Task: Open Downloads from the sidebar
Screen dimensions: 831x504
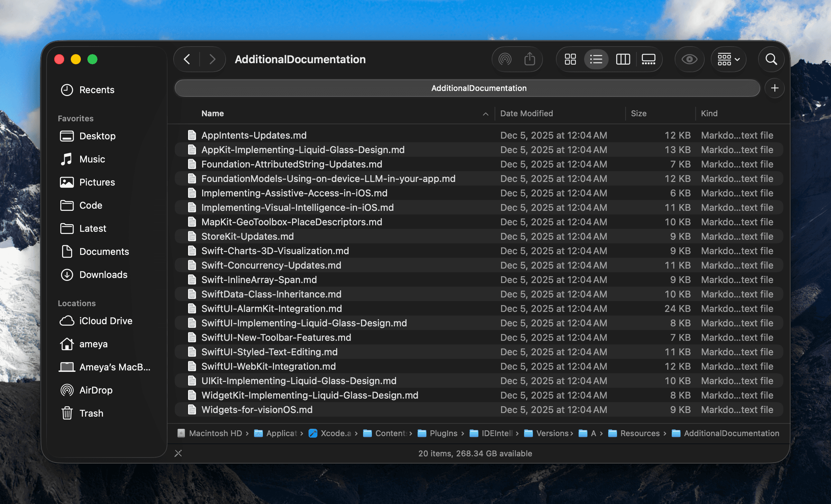Action: [x=103, y=275]
